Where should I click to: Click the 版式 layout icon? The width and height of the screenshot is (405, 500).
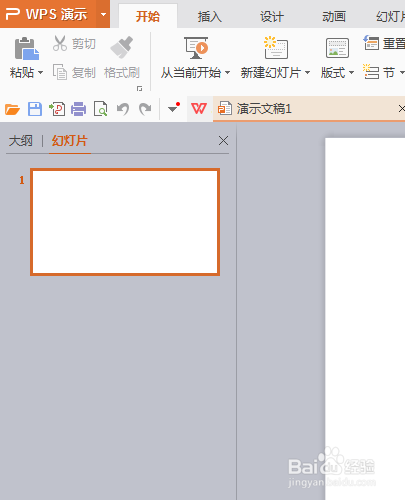(x=337, y=48)
